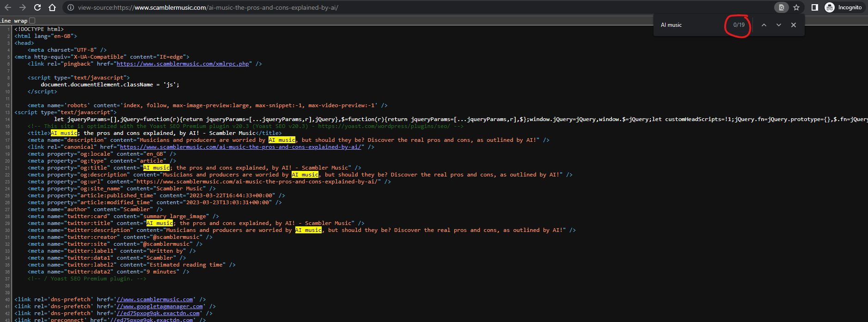Image resolution: width=868 pixels, height=322 pixels.
Task: Jump to previous find result
Action: coord(764,25)
